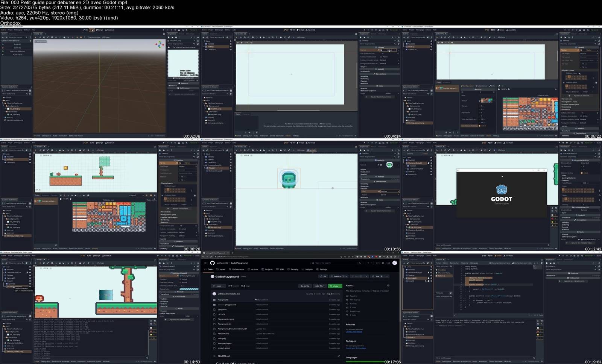This screenshot has width=602, height=364.
Task: Click the About settings gear in GitHub frame
Action: click(x=388, y=285)
